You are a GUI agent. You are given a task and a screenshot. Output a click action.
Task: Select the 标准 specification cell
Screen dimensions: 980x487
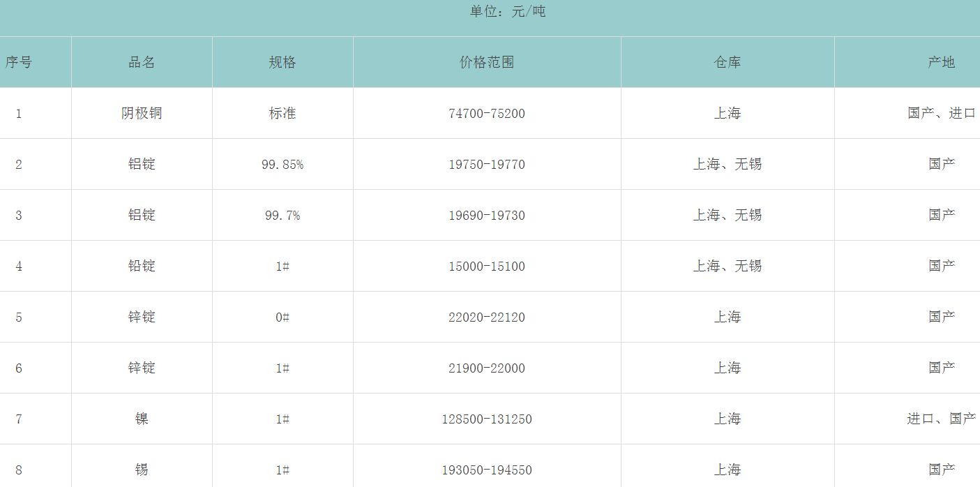[282, 113]
